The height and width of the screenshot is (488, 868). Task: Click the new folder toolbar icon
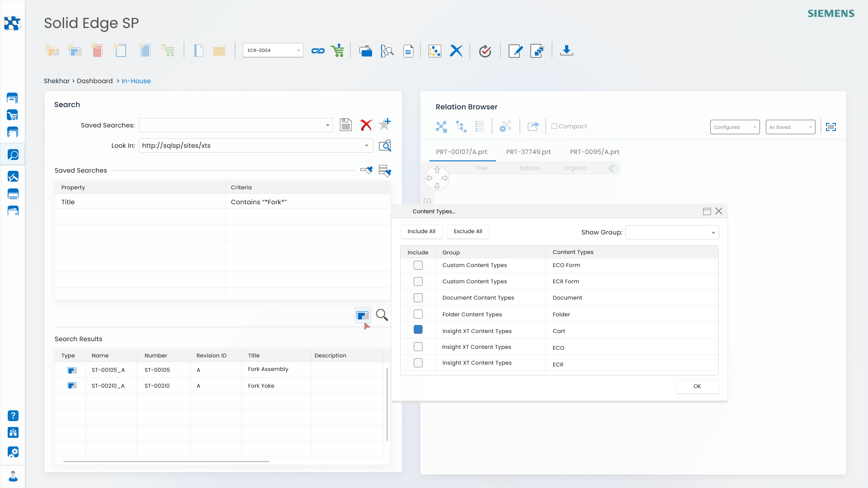point(219,51)
